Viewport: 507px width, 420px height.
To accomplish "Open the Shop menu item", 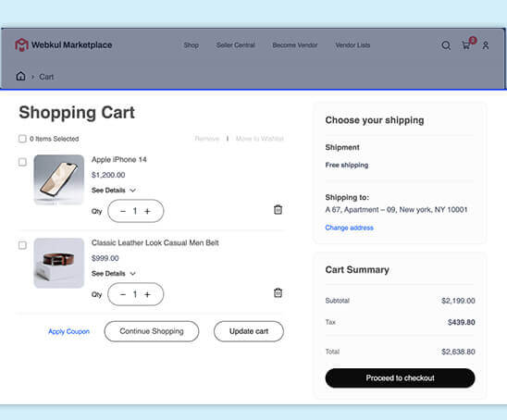I will (x=192, y=45).
